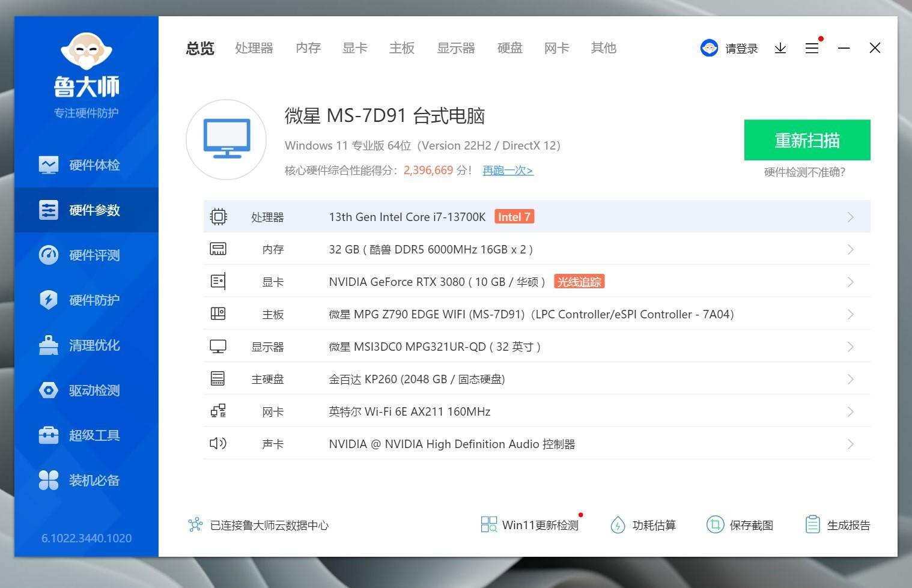Switch to the 硬盘 tab

click(510, 48)
